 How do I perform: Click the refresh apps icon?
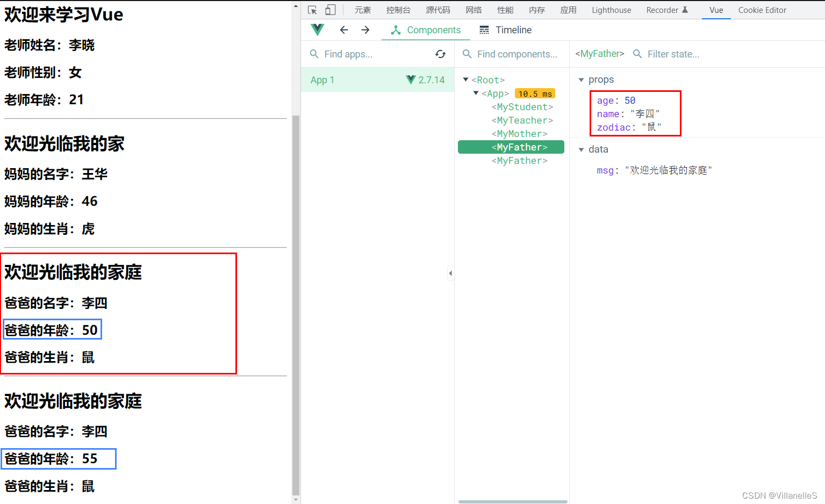point(441,54)
